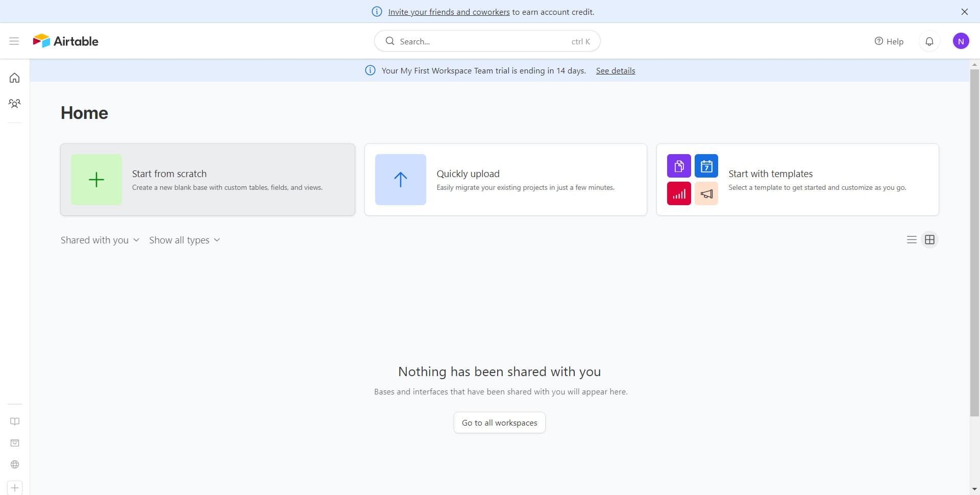Open the notifications bell
This screenshot has height=495, width=980.
click(929, 41)
